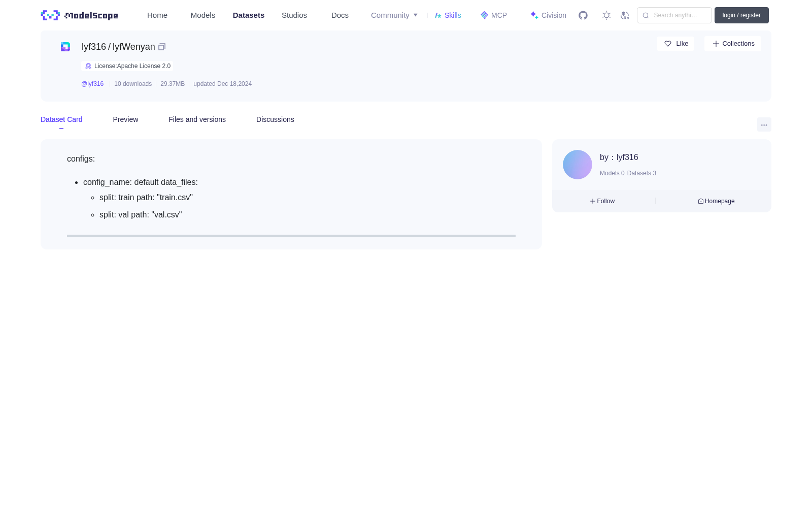The width and height of the screenshot is (812, 508).
Task: Click the lyf316 author avatar circle
Action: (578, 165)
